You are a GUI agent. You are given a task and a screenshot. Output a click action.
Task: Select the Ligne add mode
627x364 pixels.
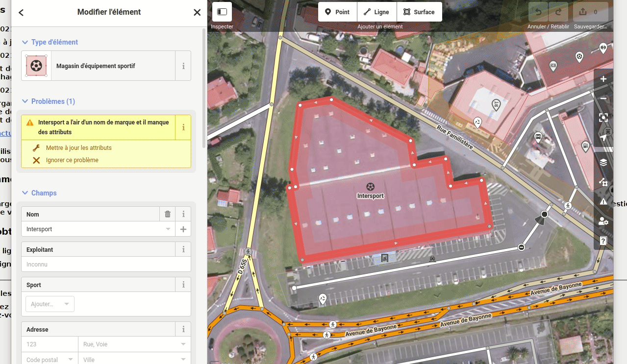[376, 12]
